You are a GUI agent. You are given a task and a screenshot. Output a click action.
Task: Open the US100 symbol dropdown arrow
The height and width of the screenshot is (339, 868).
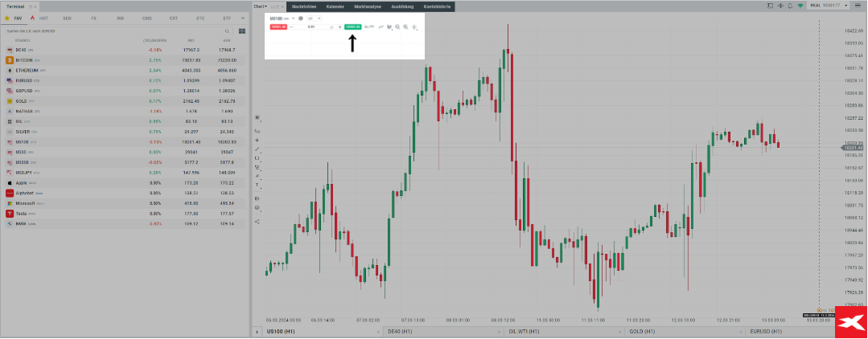294,18
